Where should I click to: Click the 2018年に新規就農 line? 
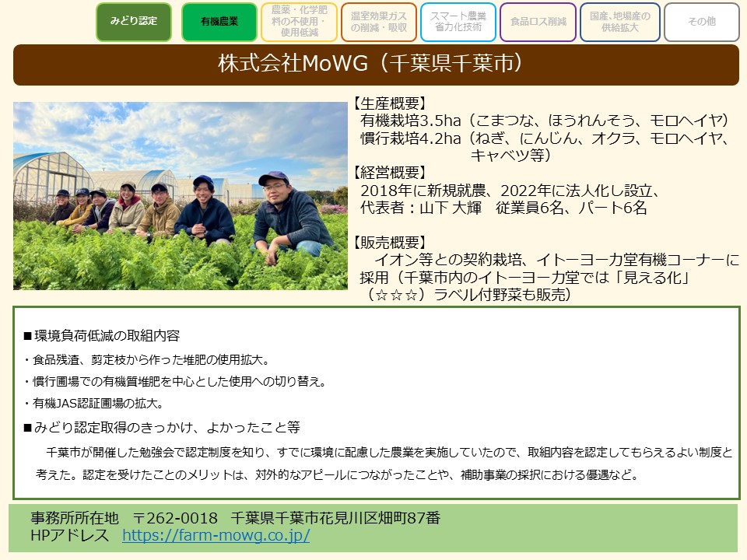coord(510,191)
